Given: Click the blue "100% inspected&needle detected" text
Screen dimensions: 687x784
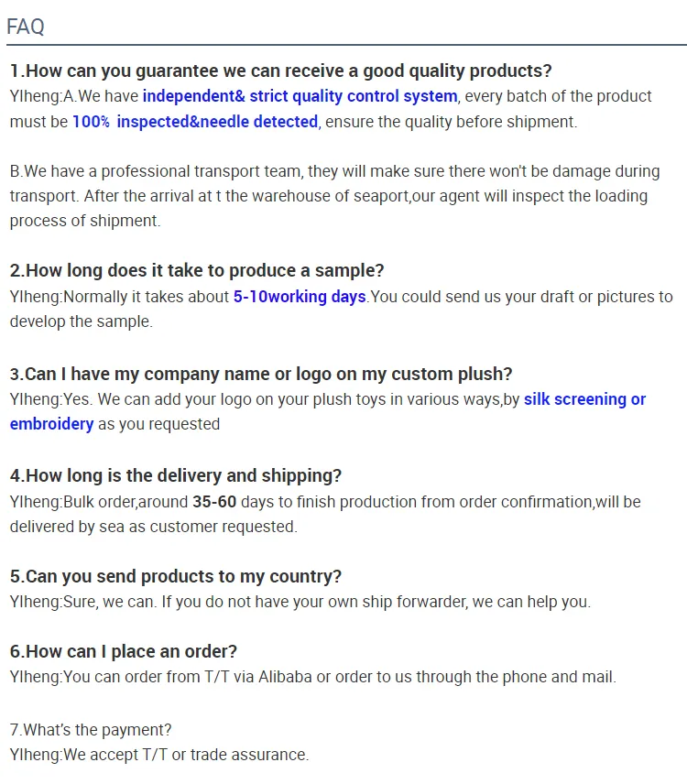Looking at the screenshot, I should tap(195, 122).
